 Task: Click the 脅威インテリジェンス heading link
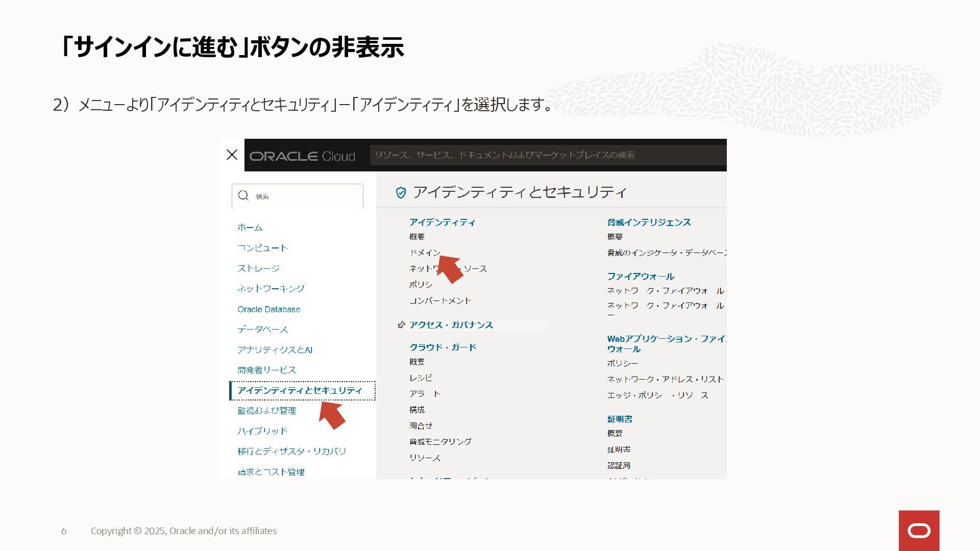point(649,222)
